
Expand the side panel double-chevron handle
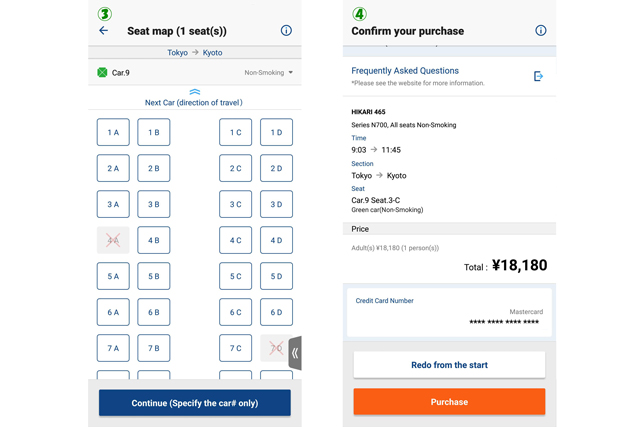(295, 353)
